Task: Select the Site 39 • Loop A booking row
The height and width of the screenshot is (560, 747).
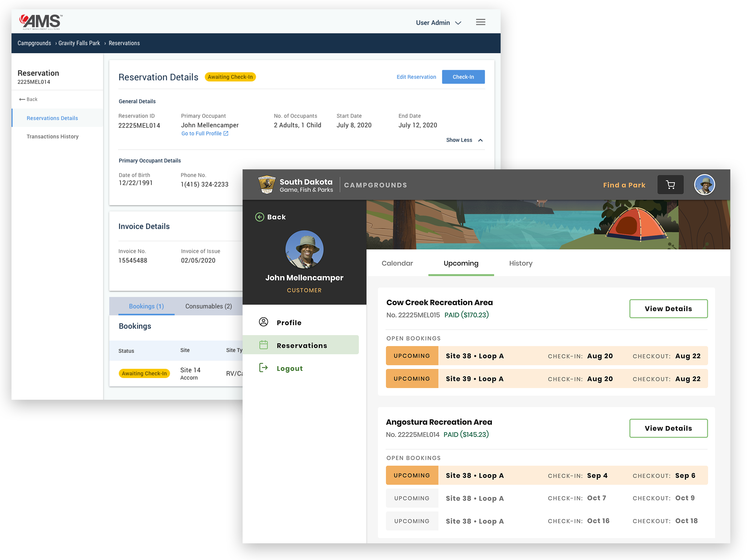Action: coord(547,379)
